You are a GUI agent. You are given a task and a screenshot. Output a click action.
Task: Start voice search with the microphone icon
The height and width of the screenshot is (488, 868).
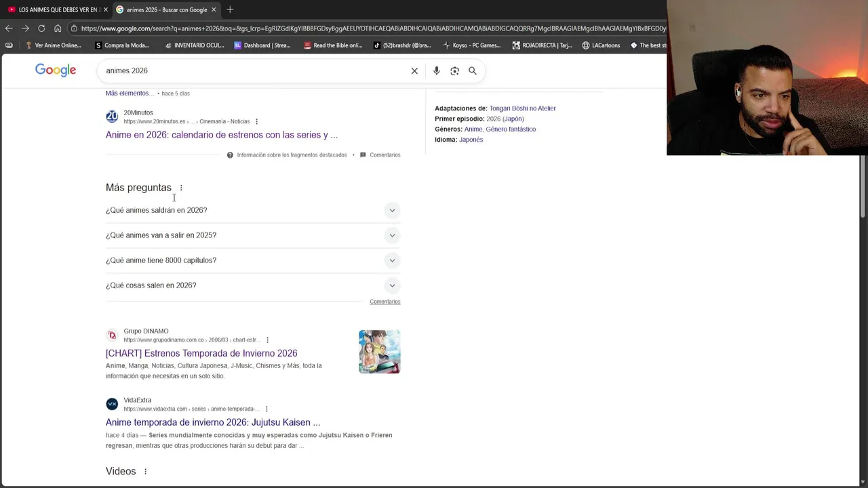tap(436, 70)
